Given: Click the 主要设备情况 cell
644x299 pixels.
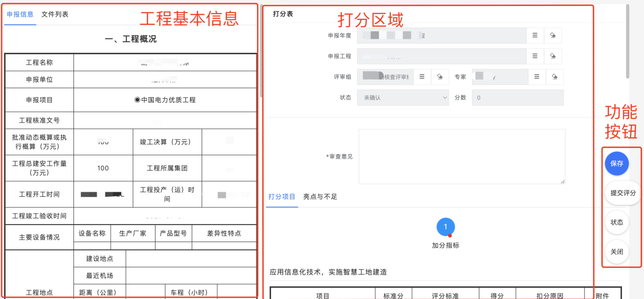Looking at the screenshot, I should tap(39, 237).
